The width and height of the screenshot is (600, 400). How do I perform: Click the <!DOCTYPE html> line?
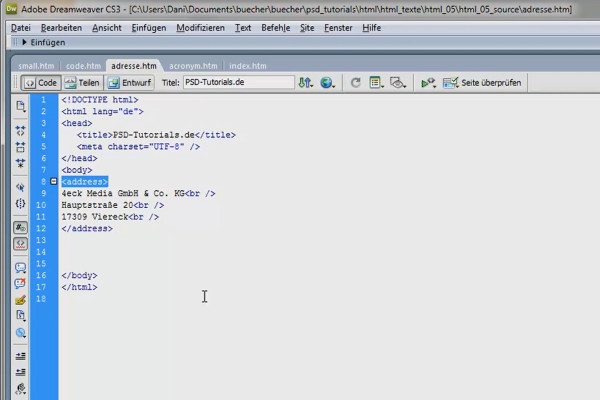click(x=100, y=100)
